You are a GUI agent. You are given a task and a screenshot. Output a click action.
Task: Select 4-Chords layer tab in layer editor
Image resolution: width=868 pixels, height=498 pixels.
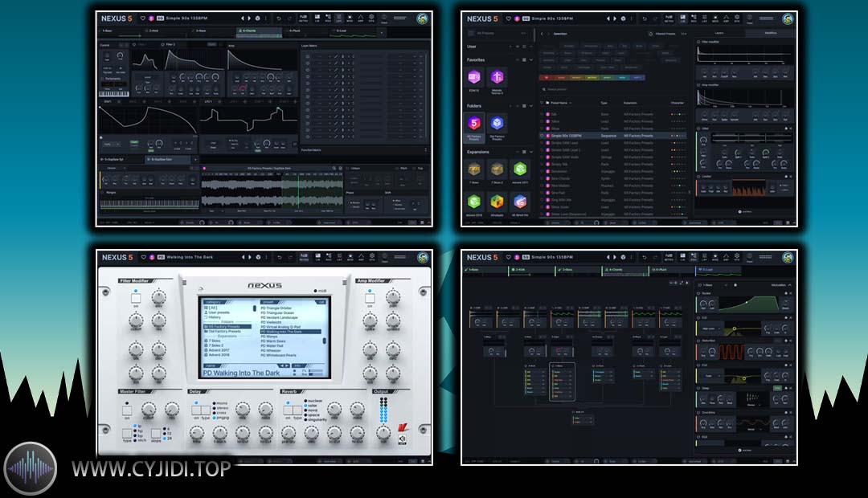pos(259,31)
